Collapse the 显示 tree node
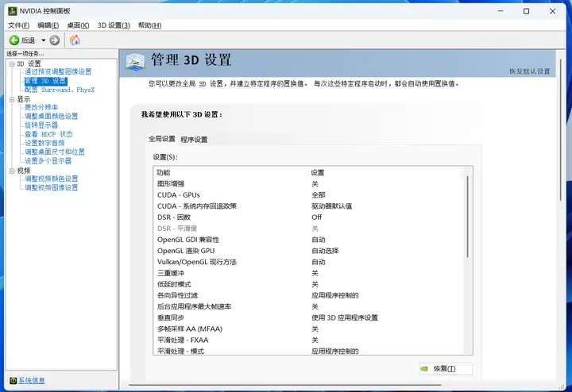Screen dimensions: 572x392 (12, 99)
